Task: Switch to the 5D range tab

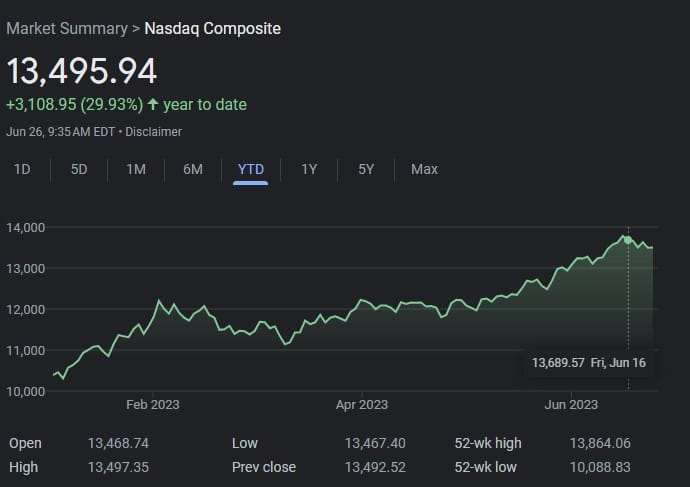Action: tap(79, 169)
